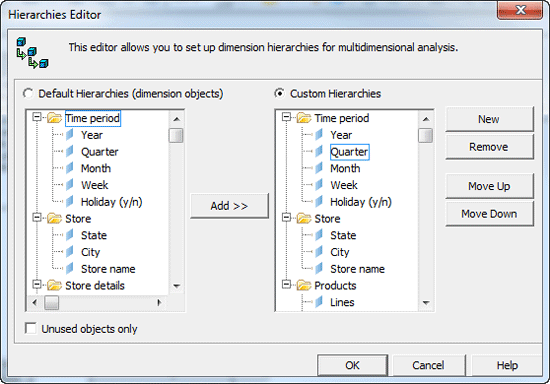The height and width of the screenshot is (384, 550).
Task: Click the Store folder icon in the left tree
Action: (x=55, y=218)
